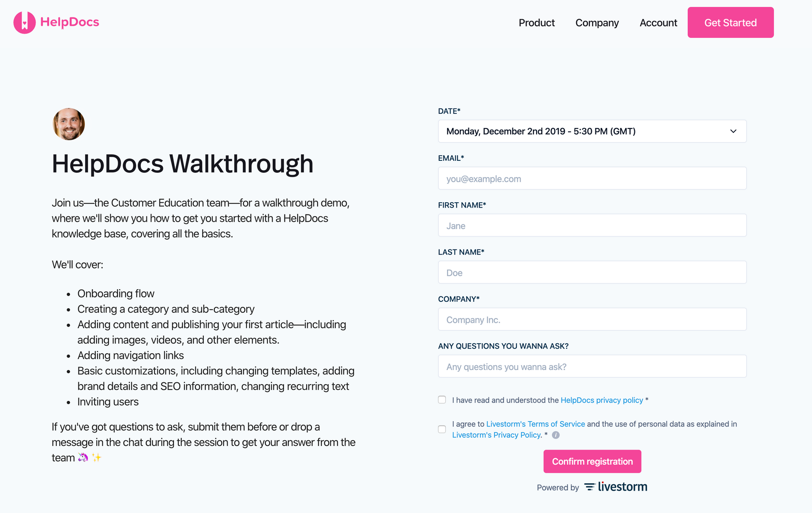
Task: Click the Livestorm logo in the footer
Action: click(x=615, y=486)
